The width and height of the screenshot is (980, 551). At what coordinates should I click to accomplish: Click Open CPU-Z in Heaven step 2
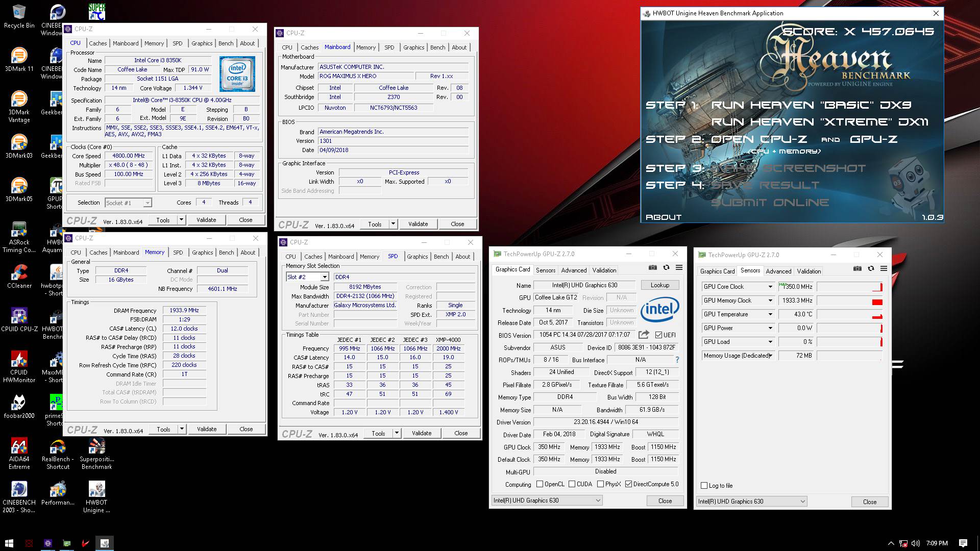coord(759,139)
